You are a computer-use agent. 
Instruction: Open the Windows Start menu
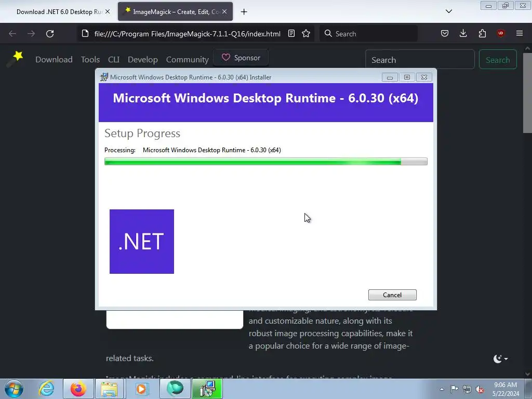(x=14, y=389)
